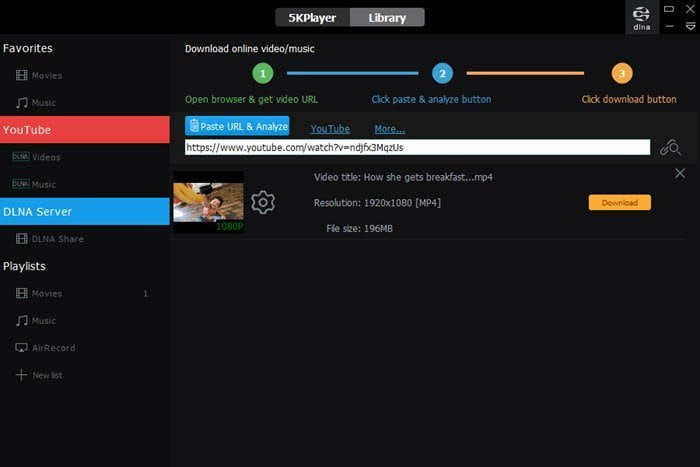The width and height of the screenshot is (700, 467).
Task: Click Paste URL & Analyze button
Action: pos(237,126)
